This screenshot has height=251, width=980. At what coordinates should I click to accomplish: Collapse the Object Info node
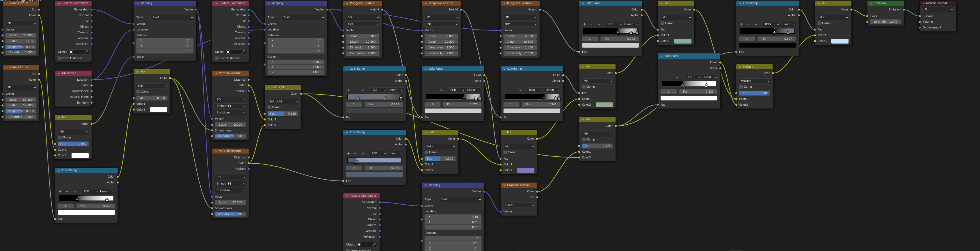pos(59,73)
